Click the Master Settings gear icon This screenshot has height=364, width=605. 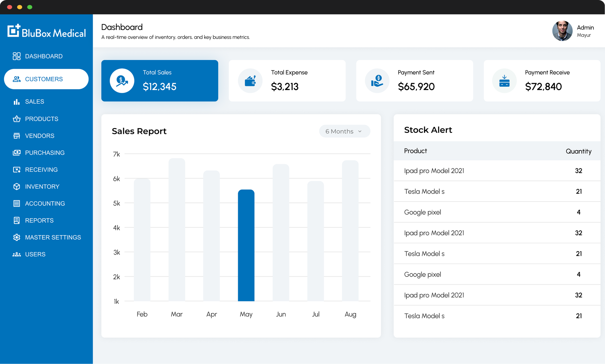17,238
